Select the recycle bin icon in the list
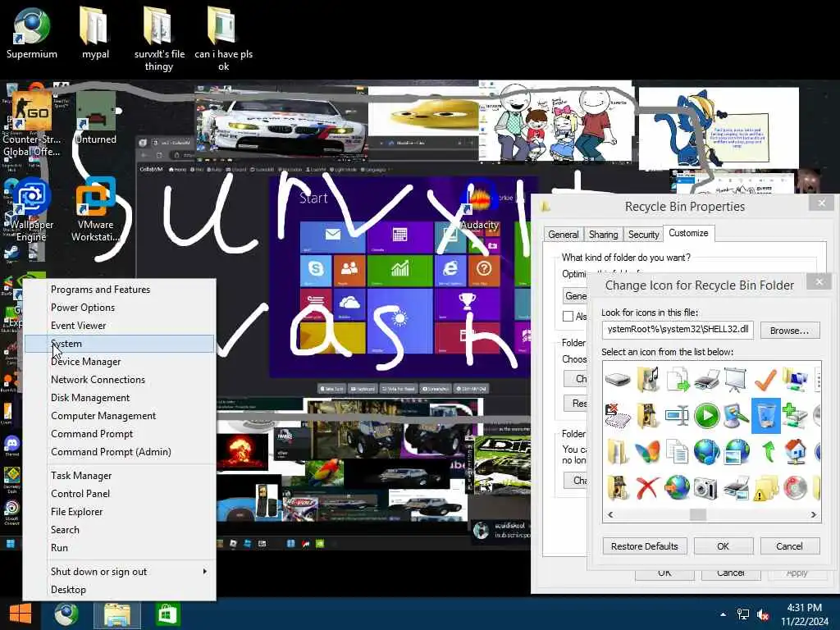The image size is (840, 630). point(765,416)
